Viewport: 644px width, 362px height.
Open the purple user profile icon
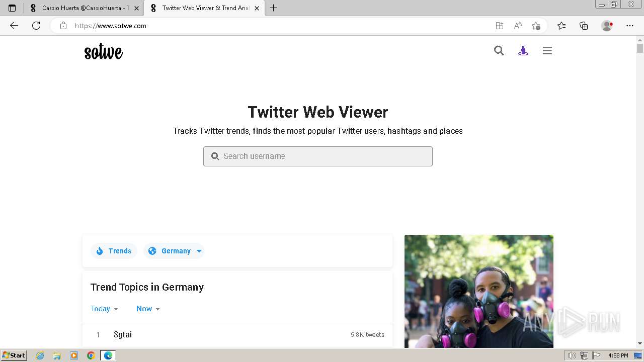click(x=523, y=50)
